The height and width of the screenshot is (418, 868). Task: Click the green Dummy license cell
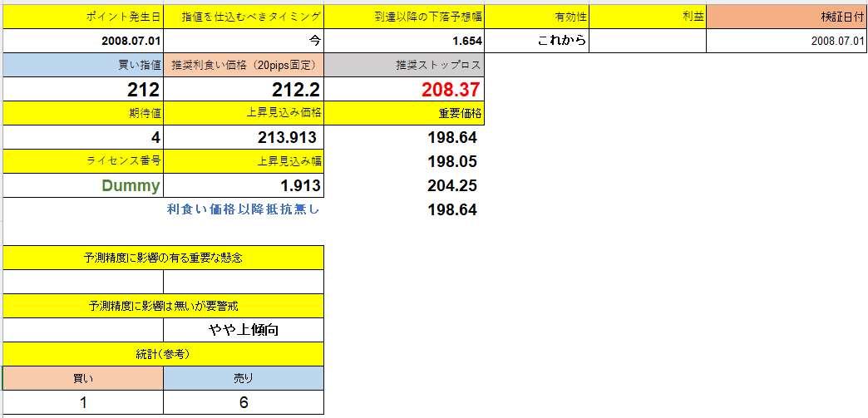(83, 185)
